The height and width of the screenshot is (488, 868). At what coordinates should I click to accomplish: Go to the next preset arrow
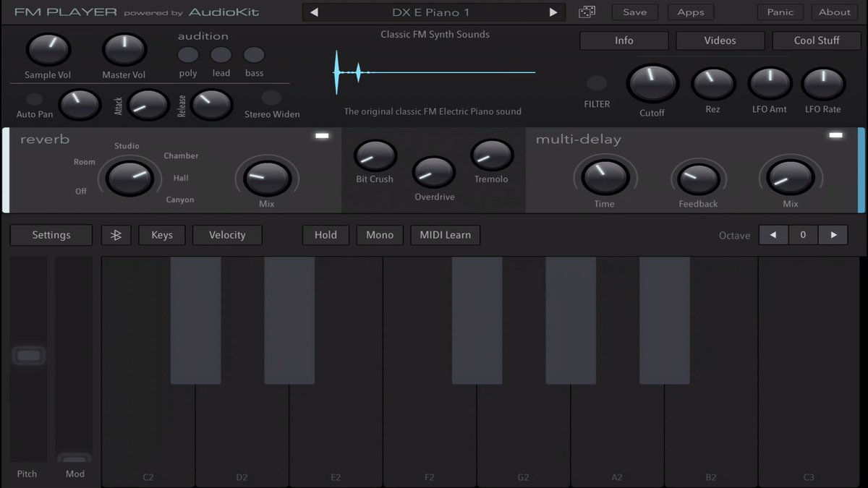click(553, 12)
